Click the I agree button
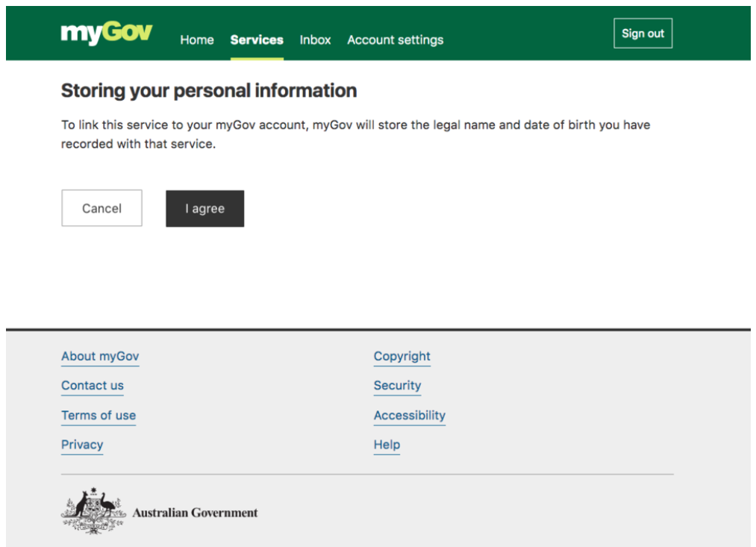Image resolution: width=756 pixels, height=547 pixels. pos(205,209)
